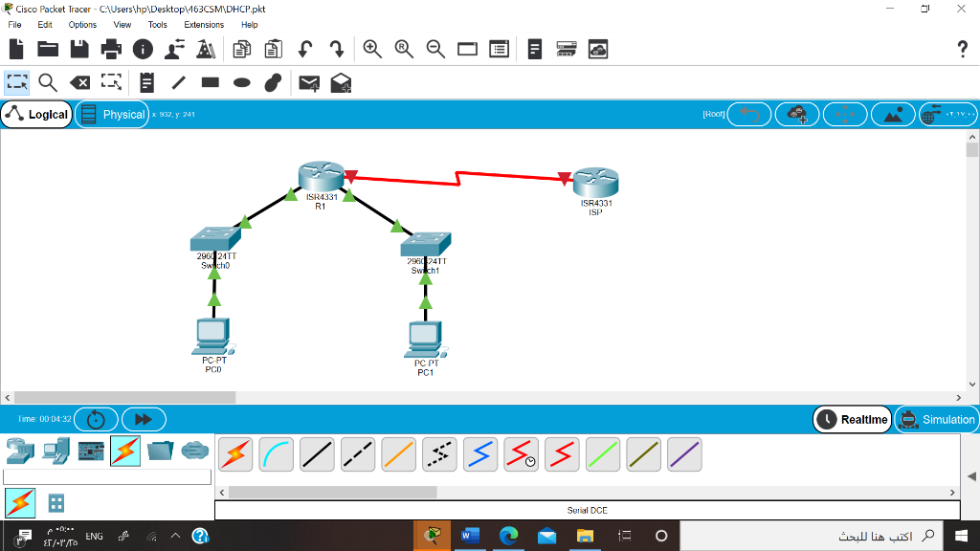Viewport: 980px width, 551px height.
Task: Open the View menu
Action: 122,24
